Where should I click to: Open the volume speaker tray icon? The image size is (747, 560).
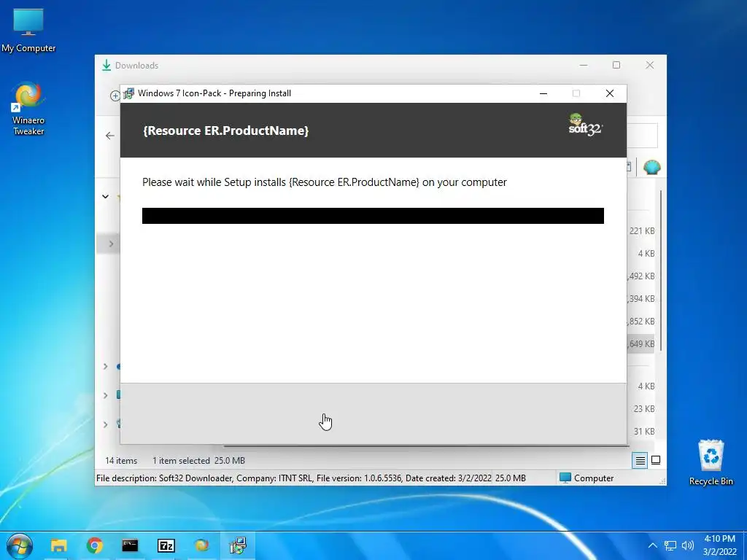pos(687,545)
